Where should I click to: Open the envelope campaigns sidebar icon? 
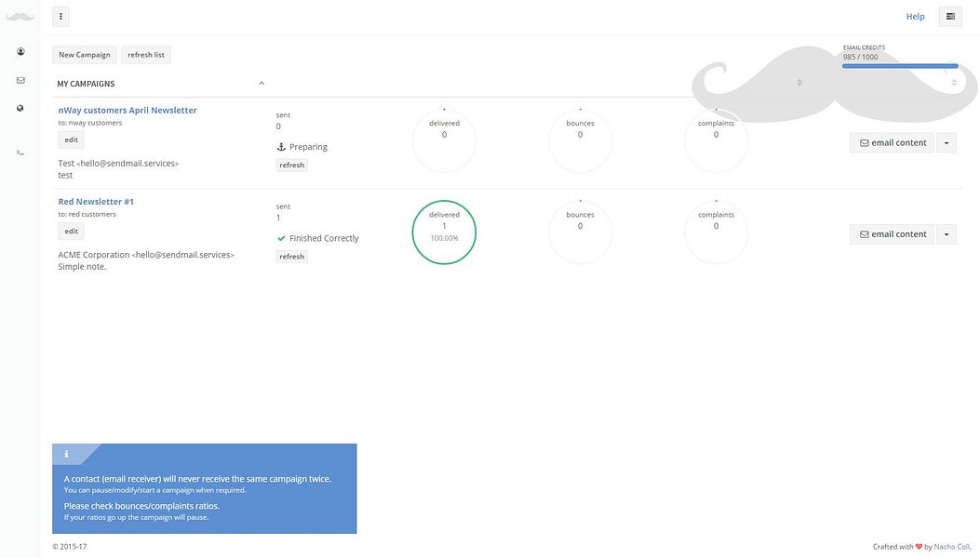point(20,80)
